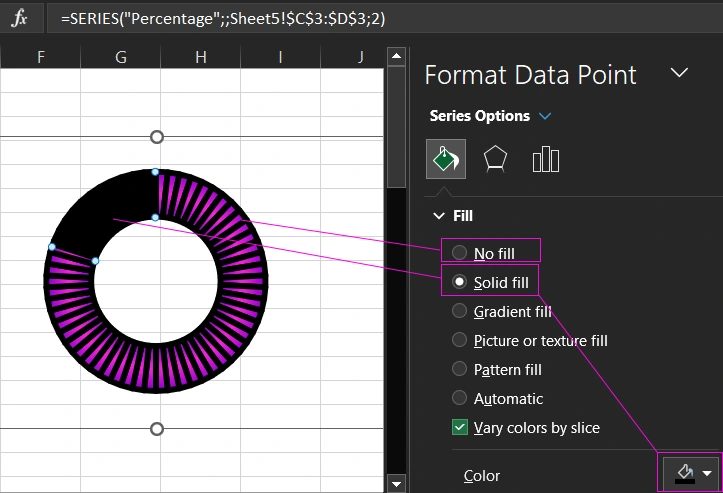Click the fx insert function icon
The image size is (723, 493).
coord(19,18)
